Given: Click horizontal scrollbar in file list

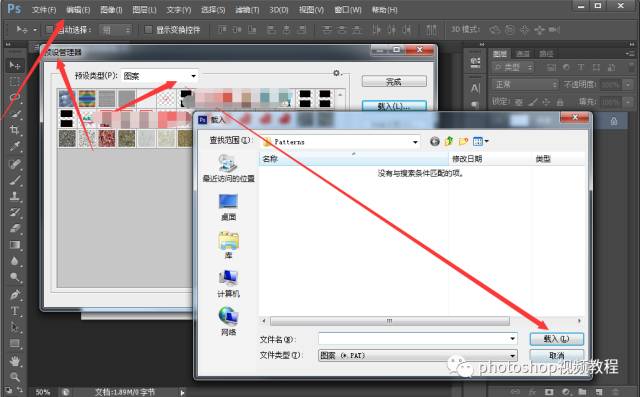Looking at the screenshot, I should coord(389,321).
